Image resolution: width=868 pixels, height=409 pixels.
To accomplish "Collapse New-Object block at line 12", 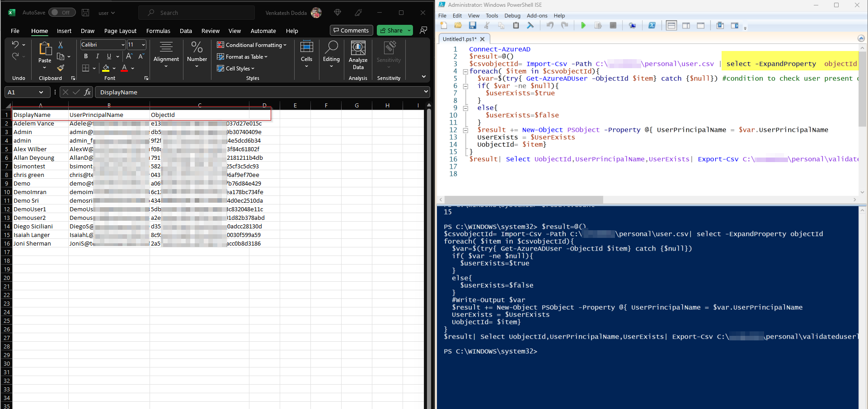I will click(x=465, y=130).
